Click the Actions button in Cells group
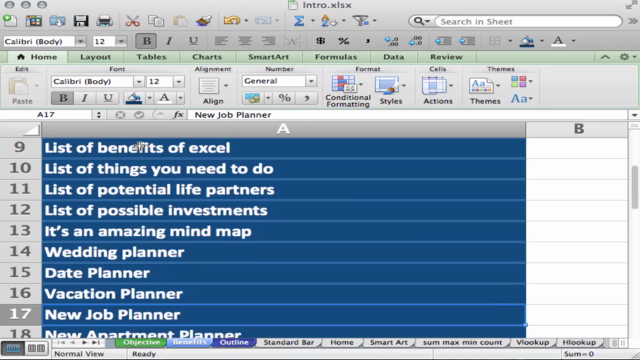This screenshot has height=360, width=640. 438,91
